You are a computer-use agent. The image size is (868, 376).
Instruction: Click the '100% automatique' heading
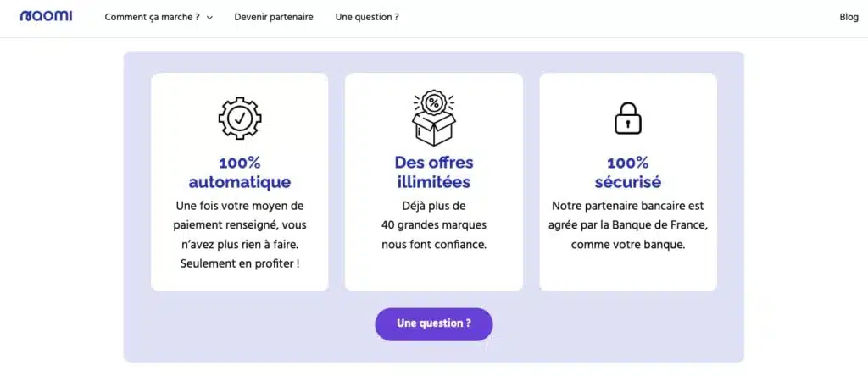(x=240, y=172)
